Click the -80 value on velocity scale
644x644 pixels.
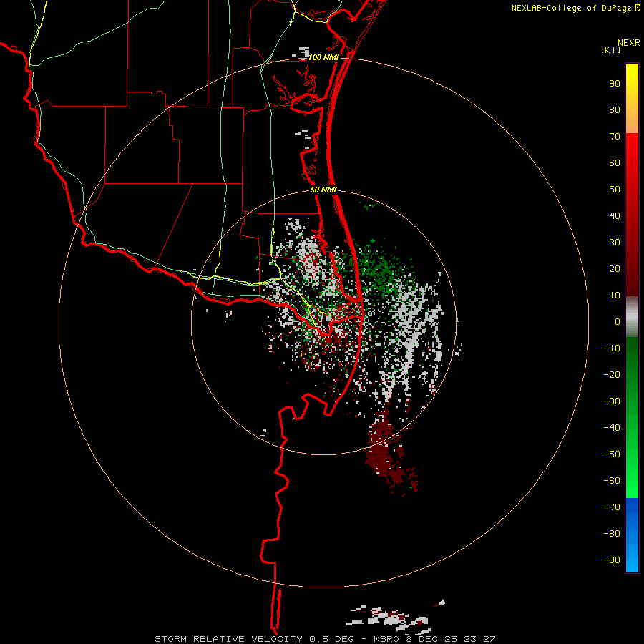click(612, 534)
